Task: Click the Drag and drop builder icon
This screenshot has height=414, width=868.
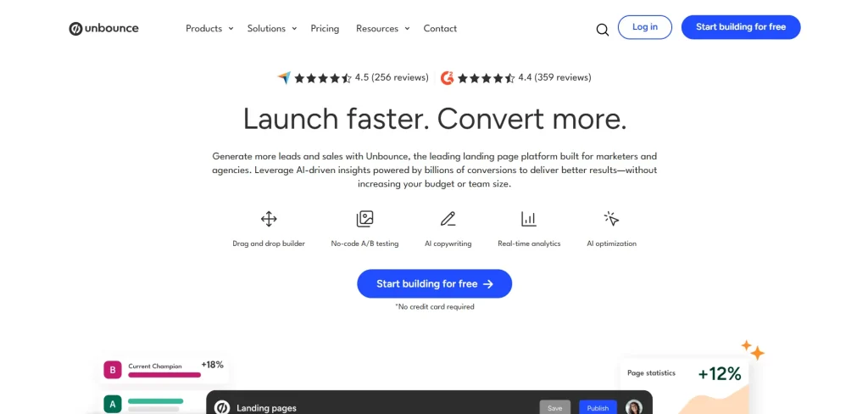Action: click(269, 219)
